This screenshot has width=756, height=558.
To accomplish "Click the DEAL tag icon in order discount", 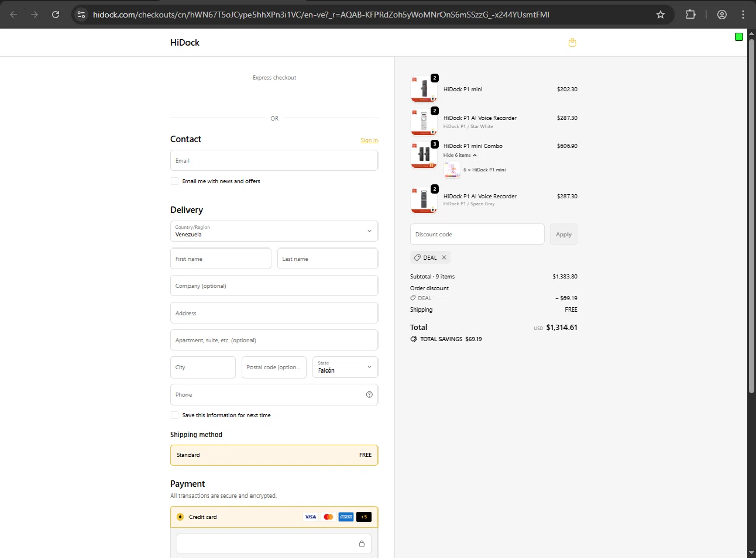I will point(413,298).
